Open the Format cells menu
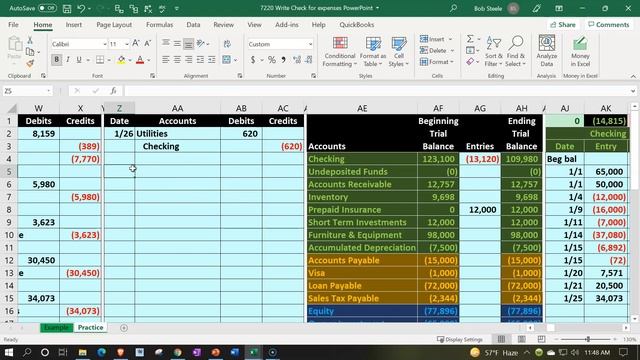The height and width of the screenshot is (360, 640). (437, 62)
